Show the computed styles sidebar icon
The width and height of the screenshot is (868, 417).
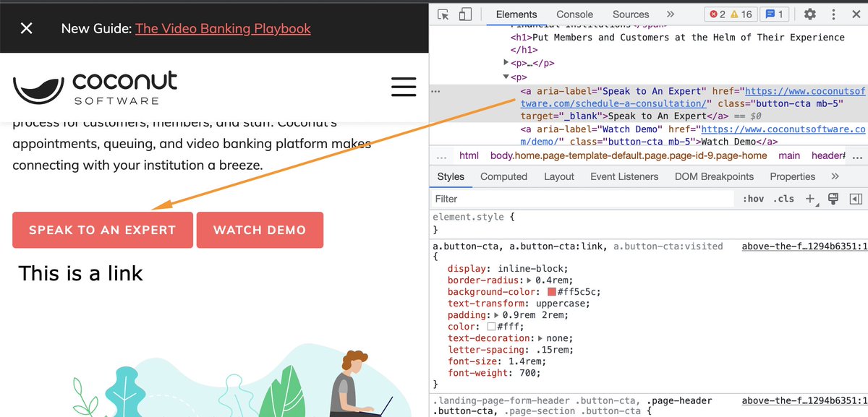point(856,199)
